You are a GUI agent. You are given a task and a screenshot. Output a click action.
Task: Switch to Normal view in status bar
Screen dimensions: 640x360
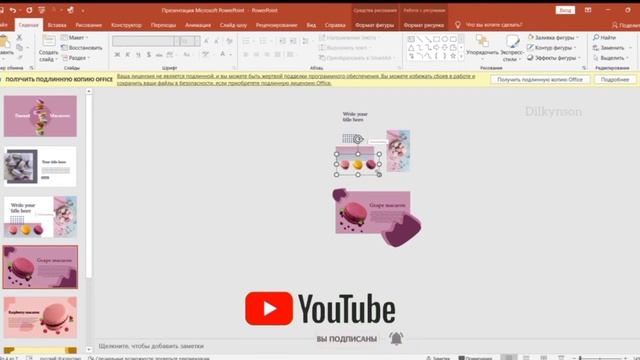[x=509, y=358]
